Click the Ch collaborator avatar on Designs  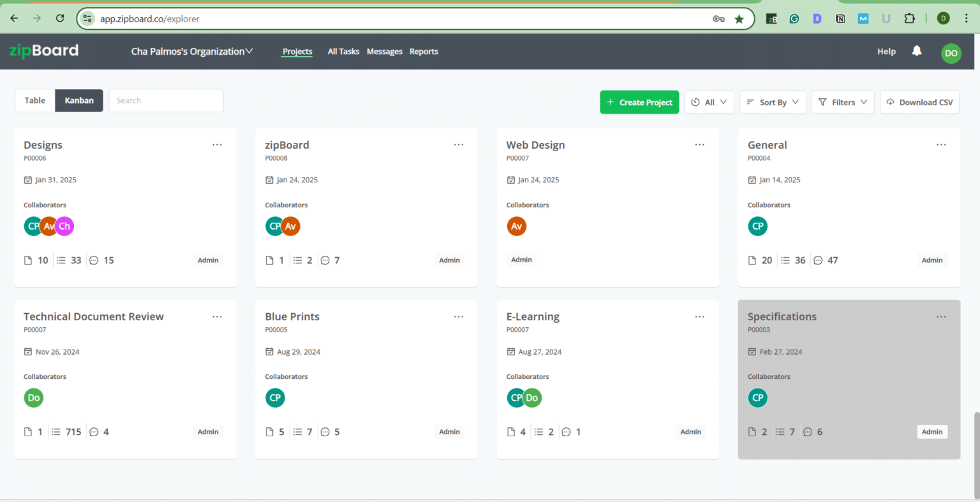point(64,226)
